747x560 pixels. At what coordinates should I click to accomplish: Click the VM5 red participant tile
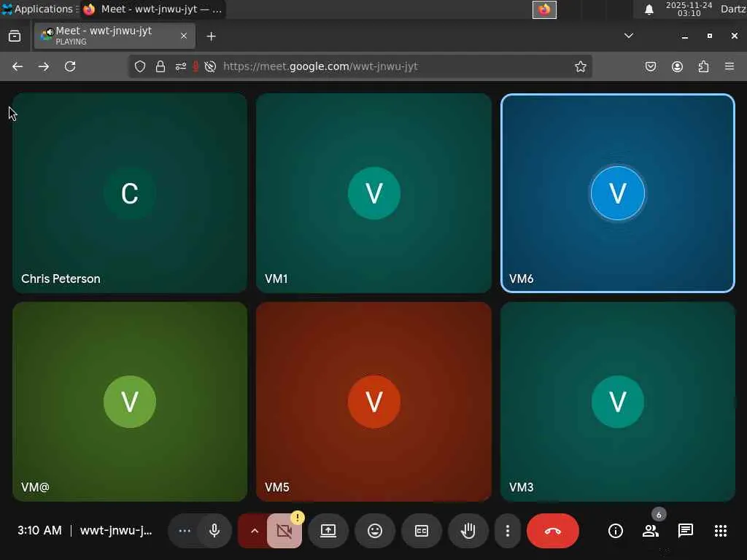pos(373,402)
